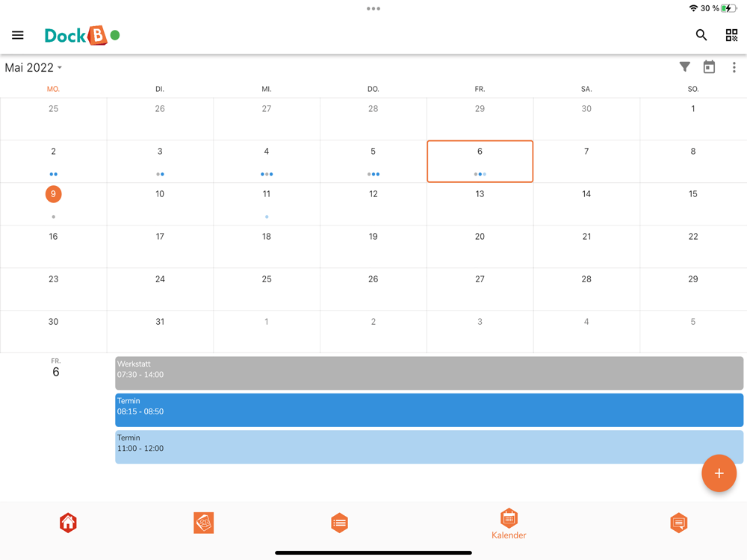This screenshot has height=560, width=747.
Task: Jump to today with calendar icon
Action: coord(709,67)
